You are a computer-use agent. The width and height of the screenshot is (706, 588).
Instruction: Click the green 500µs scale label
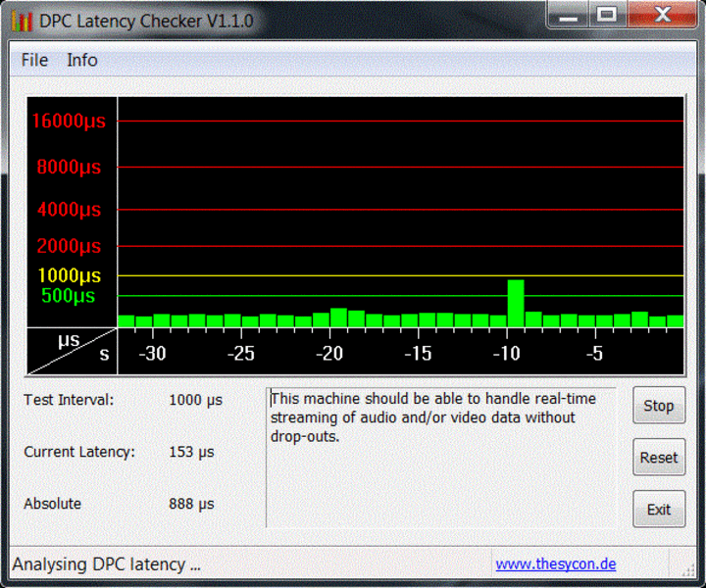point(68,296)
